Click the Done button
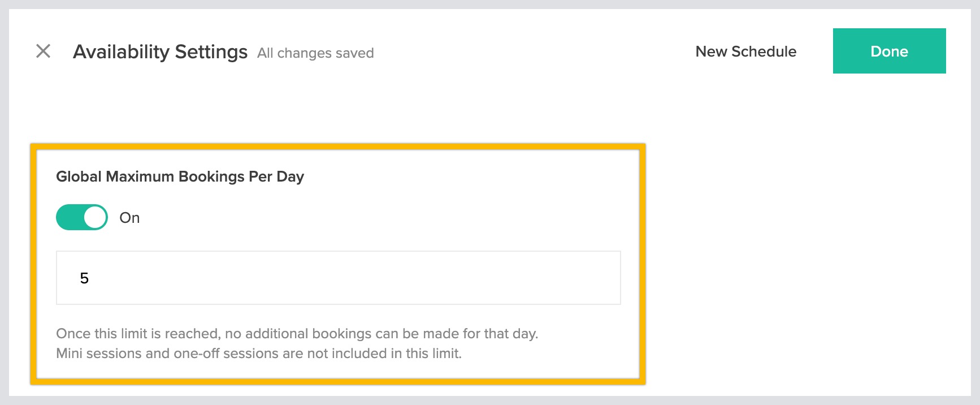Image resolution: width=980 pixels, height=405 pixels. click(x=888, y=51)
